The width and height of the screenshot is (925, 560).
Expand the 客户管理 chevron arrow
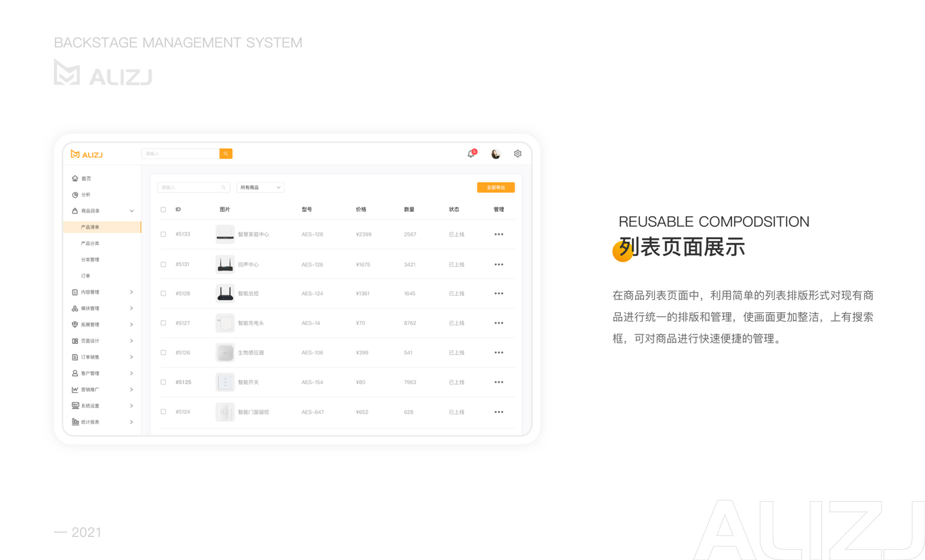click(131, 373)
